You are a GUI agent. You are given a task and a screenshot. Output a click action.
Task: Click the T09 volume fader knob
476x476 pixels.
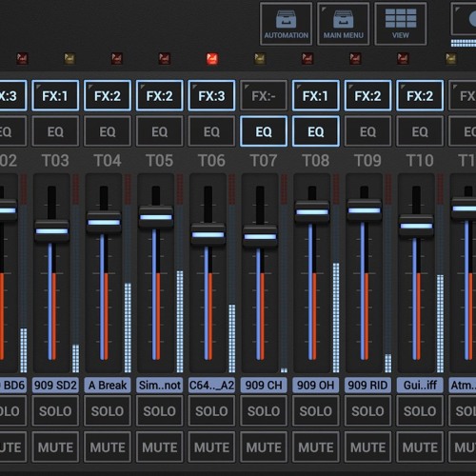point(364,210)
